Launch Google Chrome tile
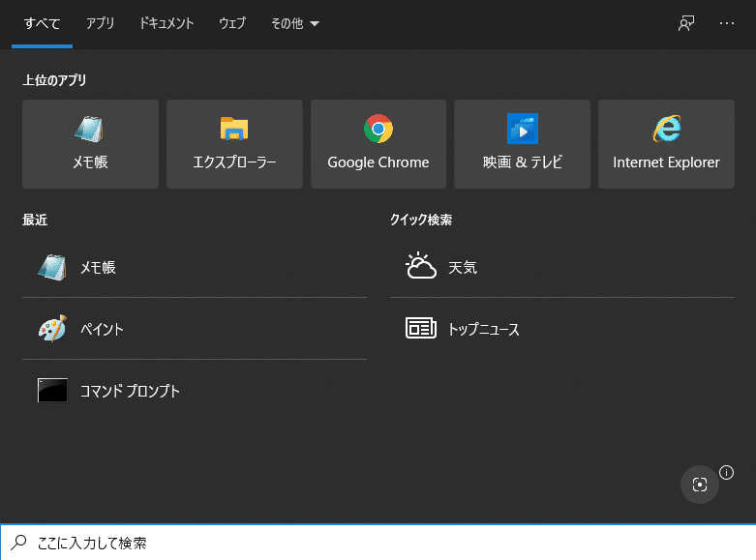This screenshot has height=560, width=756. pos(378,144)
